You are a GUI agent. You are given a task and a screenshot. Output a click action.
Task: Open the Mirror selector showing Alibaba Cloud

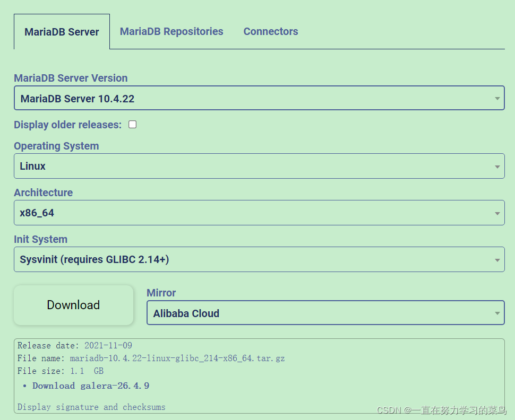pyautogui.click(x=325, y=313)
